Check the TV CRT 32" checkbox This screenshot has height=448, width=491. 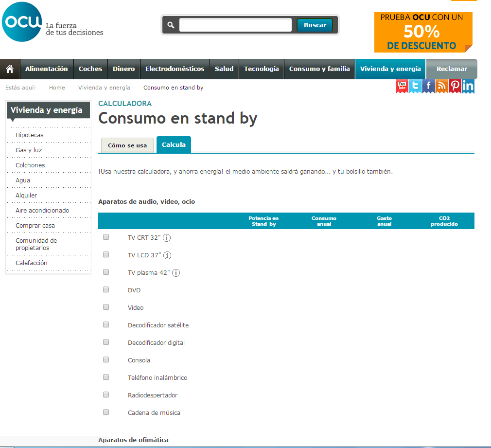pos(106,237)
